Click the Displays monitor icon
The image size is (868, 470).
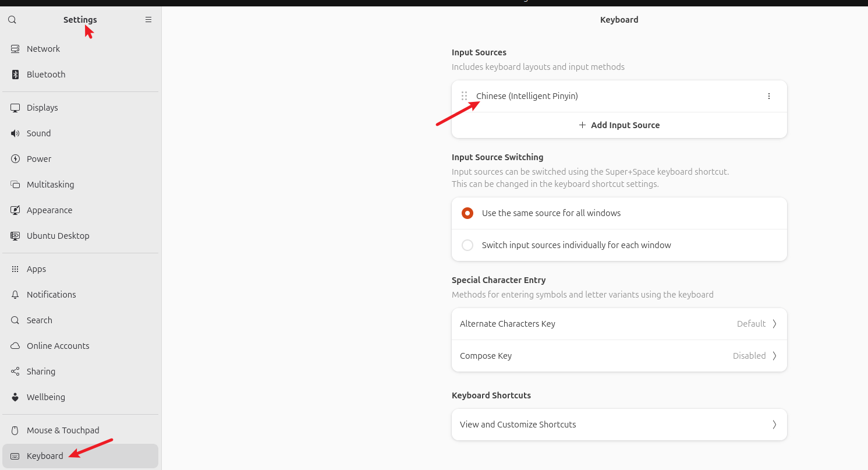coord(15,108)
